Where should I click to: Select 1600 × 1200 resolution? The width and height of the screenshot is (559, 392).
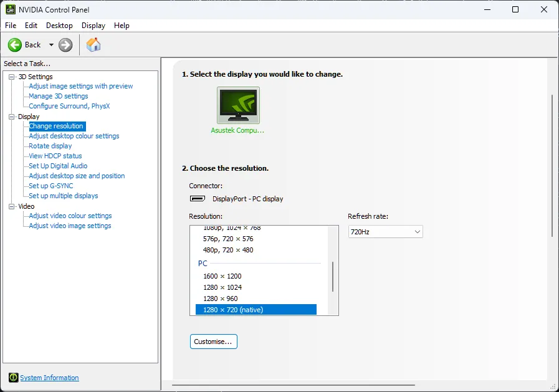point(222,276)
